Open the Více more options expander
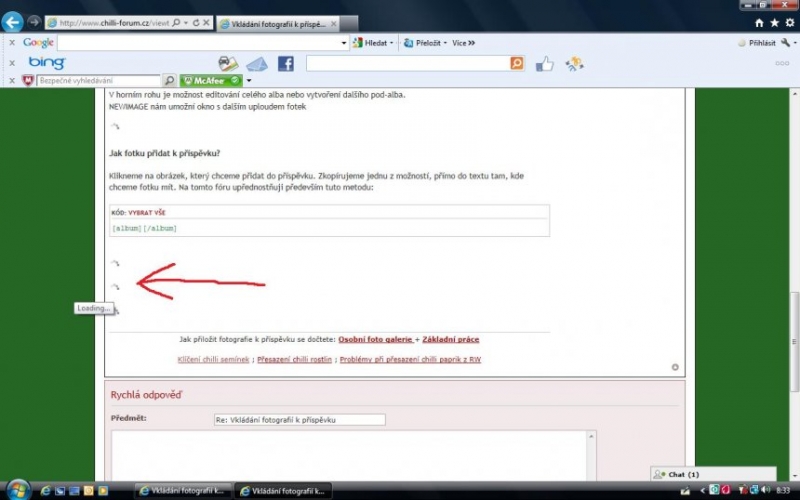The image size is (800, 500). point(463,43)
